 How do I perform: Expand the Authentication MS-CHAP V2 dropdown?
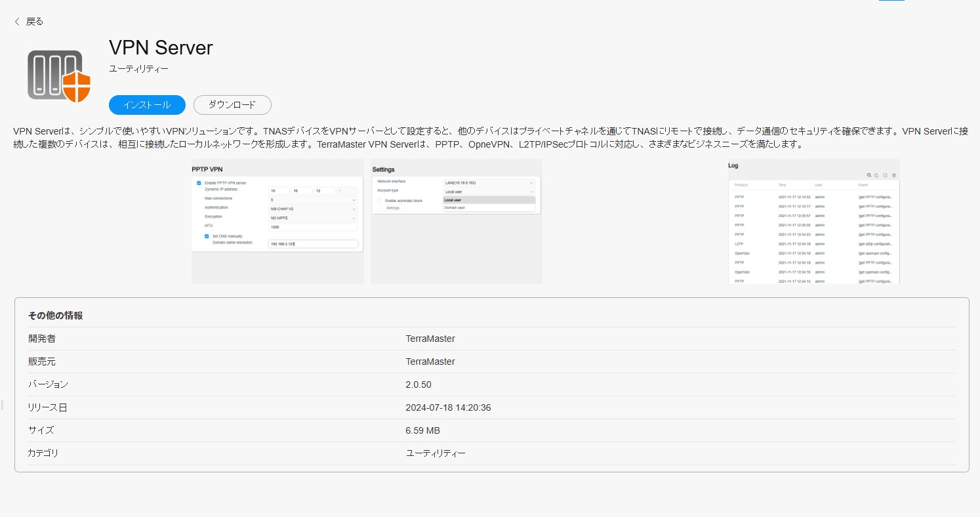[313, 209]
